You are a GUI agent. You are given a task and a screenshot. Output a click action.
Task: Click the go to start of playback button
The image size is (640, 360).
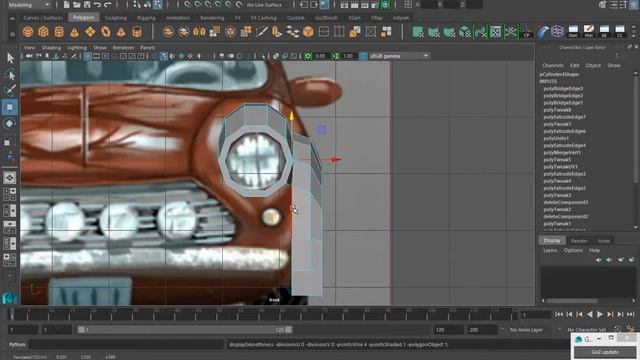point(558,314)
